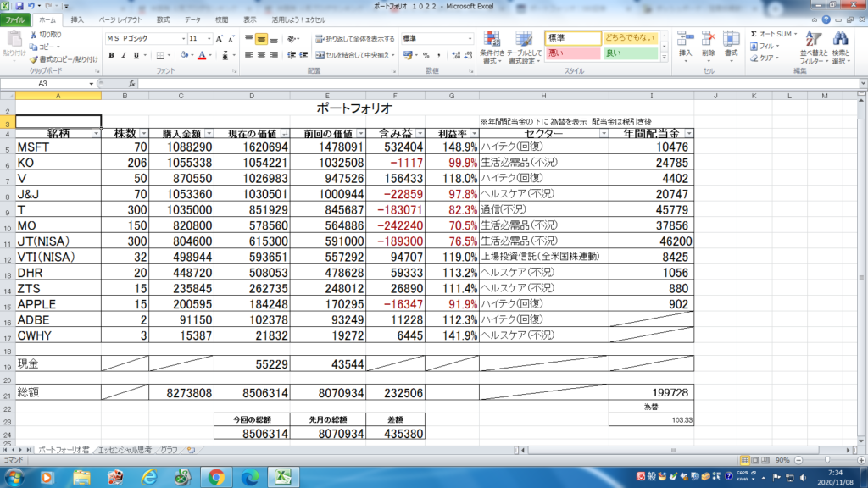The height and width of the screenshot is (488, 868).
Task: Switch to Normal view in the status bar
Action: click(745, 460)
